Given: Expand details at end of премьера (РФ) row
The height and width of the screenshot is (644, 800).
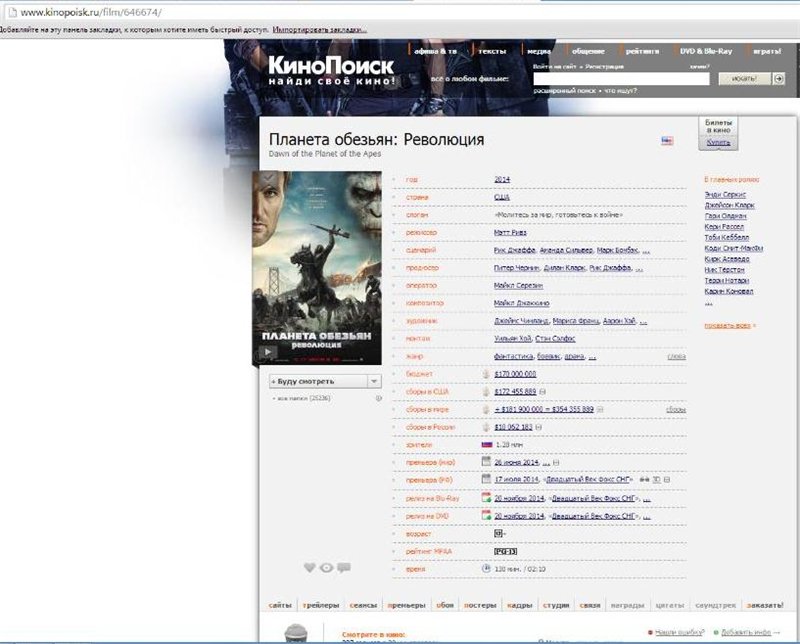Looking at the screenshot, I should (x=667, y=480).
